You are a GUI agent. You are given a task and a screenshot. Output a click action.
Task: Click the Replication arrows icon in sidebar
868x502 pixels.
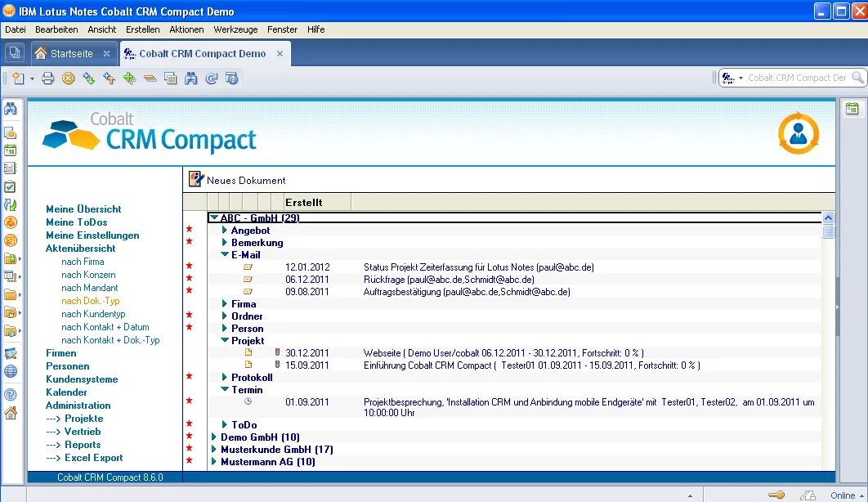[x=11, y=204]
